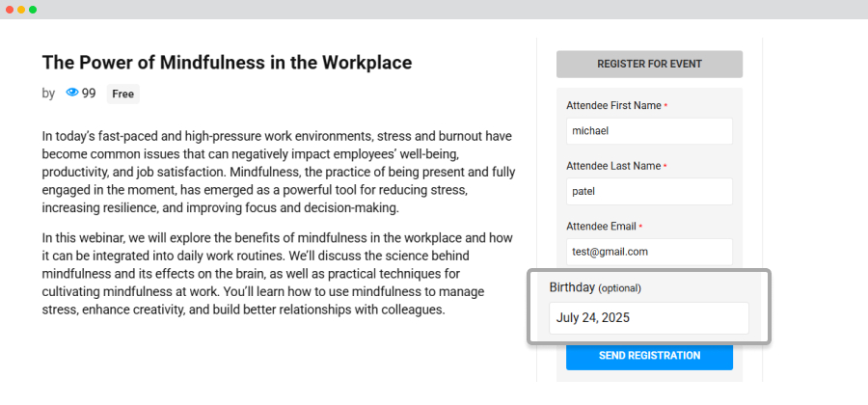Screen dimensions: 868x405
Task: Open the Birthday date field
Action: point(649,318)
